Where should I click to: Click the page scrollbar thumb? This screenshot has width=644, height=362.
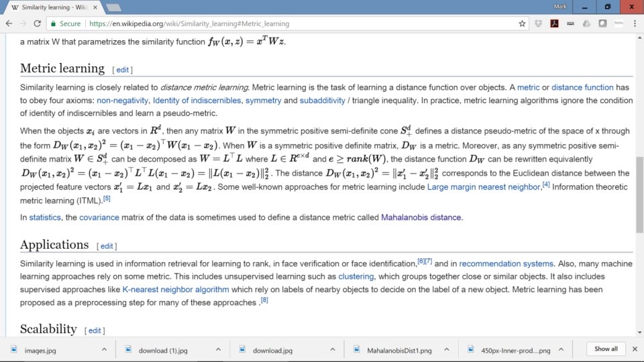[x=639, y=194]
